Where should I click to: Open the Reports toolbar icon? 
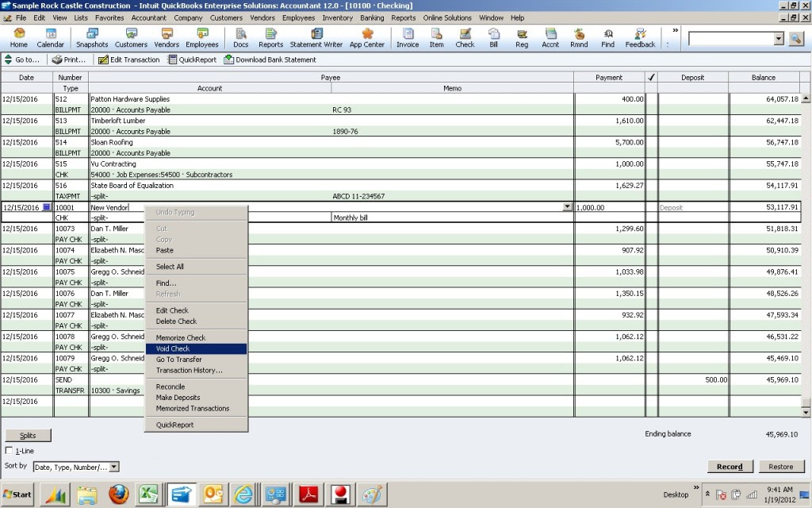[271, 38]
